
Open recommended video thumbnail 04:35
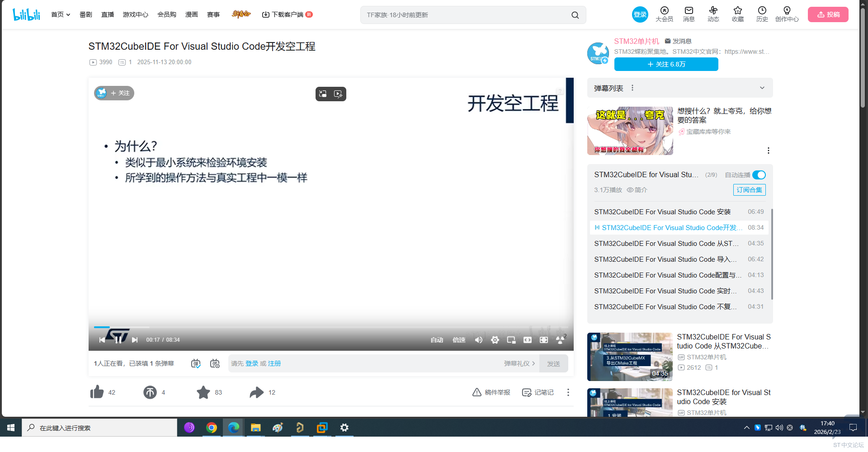[x=630, y=357]
